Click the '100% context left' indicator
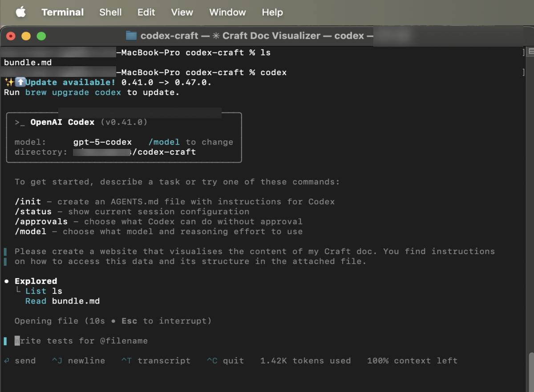This screenshot has height=392, width=534. [x=412, y=360]
